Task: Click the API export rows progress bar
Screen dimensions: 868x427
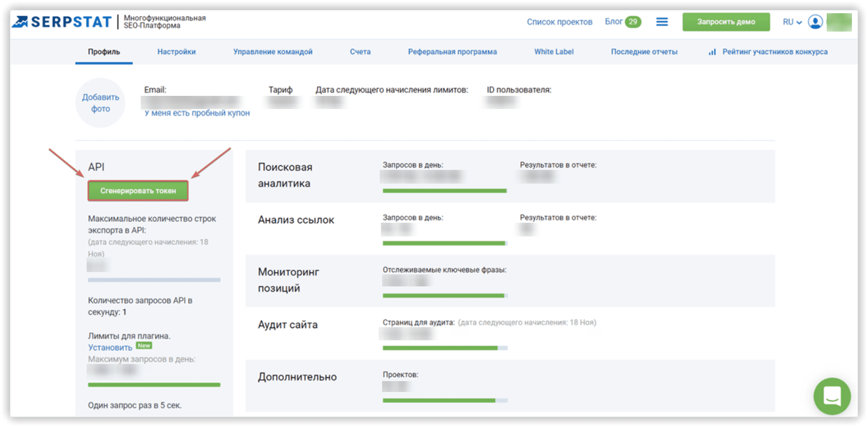Action: [x=154, y=280]
